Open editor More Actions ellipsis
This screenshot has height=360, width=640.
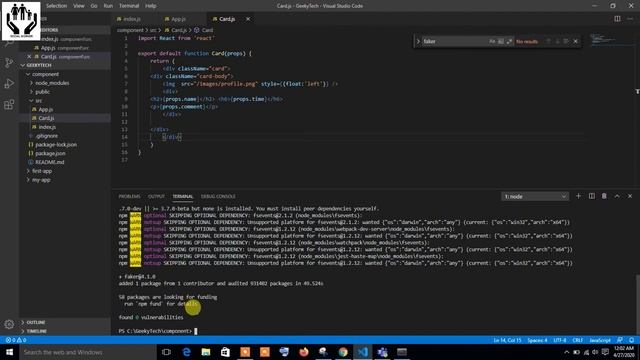pyautogui.click(x=630, y=19)
